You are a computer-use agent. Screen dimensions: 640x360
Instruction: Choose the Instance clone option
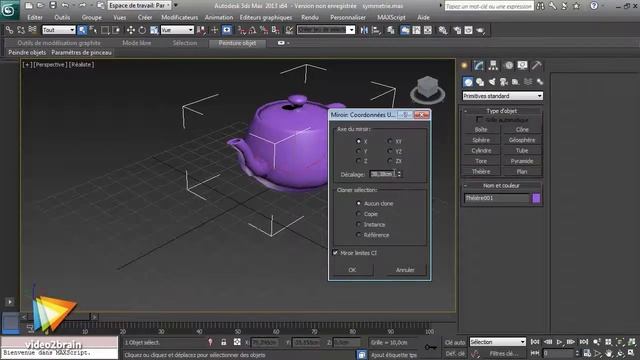click(358, 224)
